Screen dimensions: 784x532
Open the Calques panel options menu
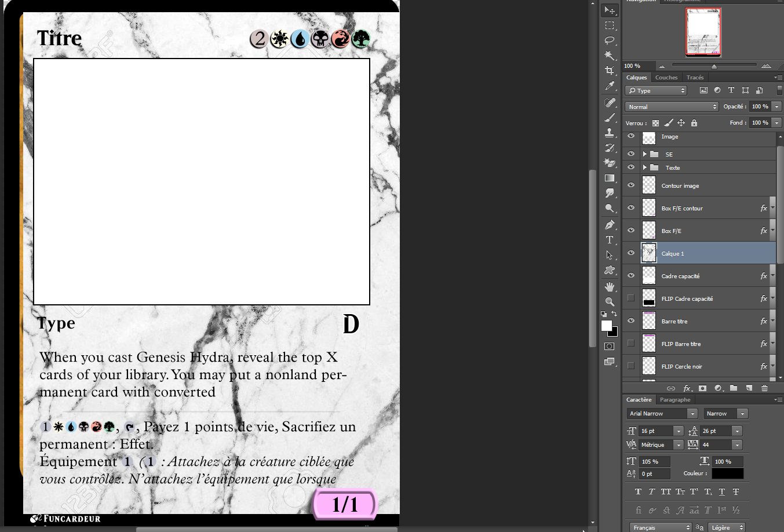pyautogui.click(x=778, y=78)
